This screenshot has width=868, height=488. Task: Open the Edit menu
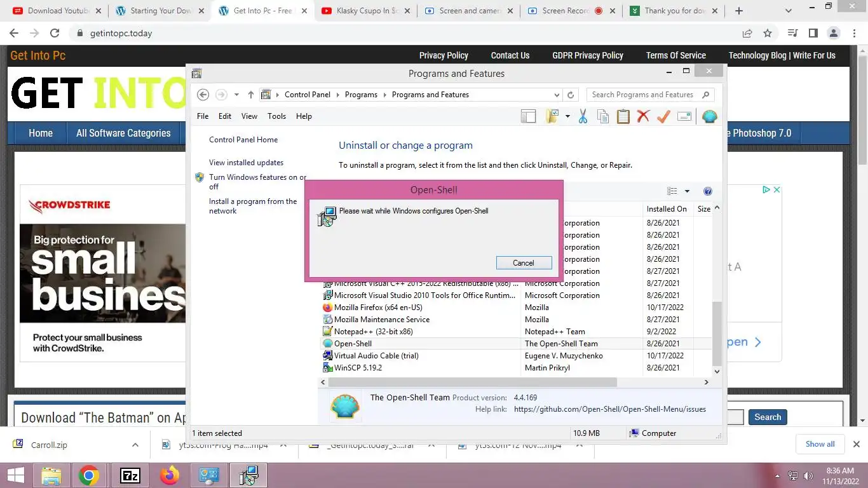pyautogui.click(x=225, y=116)
